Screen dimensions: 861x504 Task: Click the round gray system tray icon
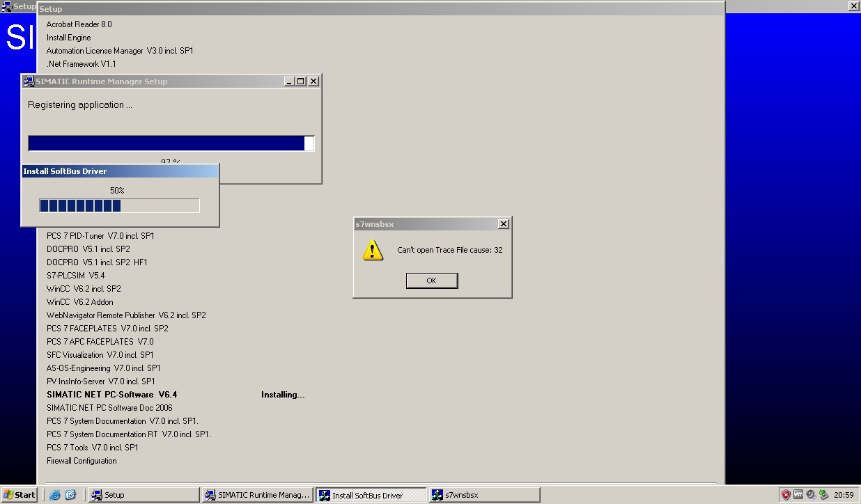[x=811, y=495]
